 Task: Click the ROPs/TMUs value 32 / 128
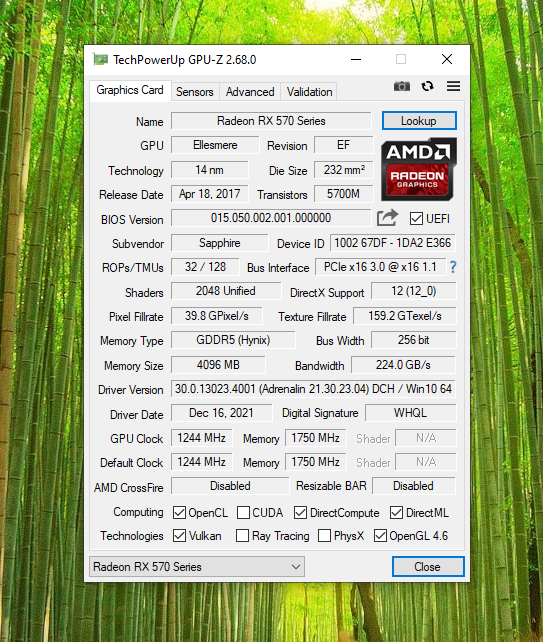(205, 267)
